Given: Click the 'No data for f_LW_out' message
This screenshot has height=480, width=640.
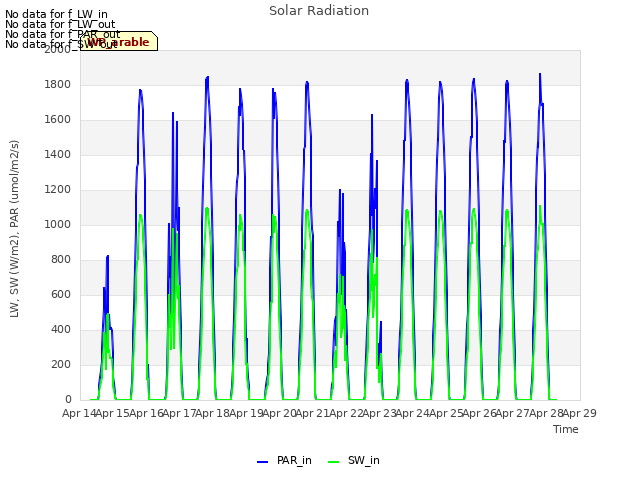Looking at the screenshot, I should [60, 24].
